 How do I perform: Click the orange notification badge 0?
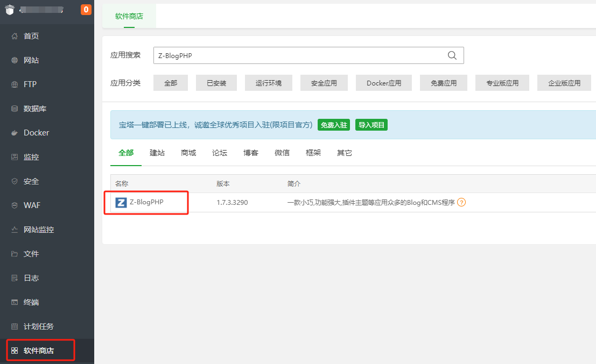(x=86, y=10)
